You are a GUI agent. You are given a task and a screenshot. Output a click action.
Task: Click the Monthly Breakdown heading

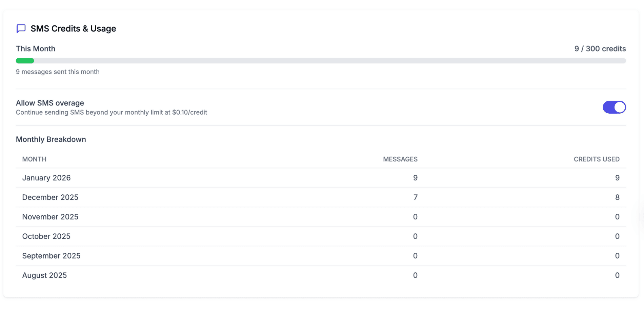pyautogui.click(x=51, y=139)
